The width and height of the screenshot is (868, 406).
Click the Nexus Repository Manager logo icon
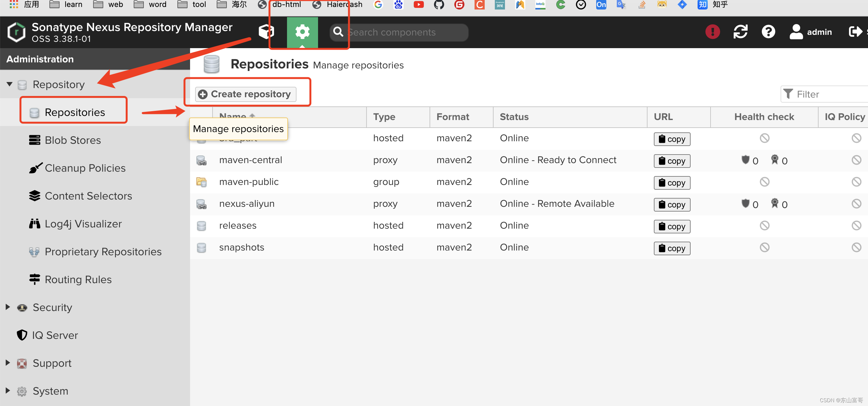pos(15,32)
